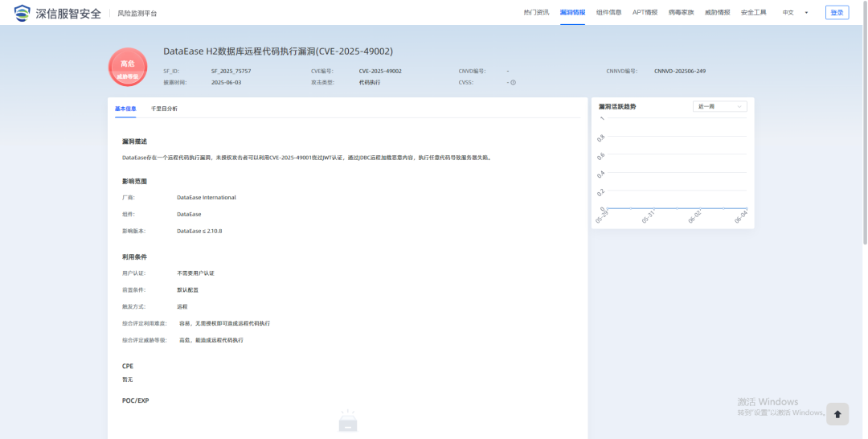Click the vulnerability title with CVE-2025-49002
This screenshot has height=439, width=868.
278,51
